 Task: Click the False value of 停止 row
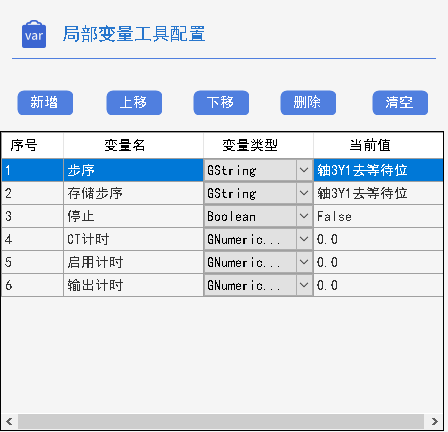[x=334, y=216]
